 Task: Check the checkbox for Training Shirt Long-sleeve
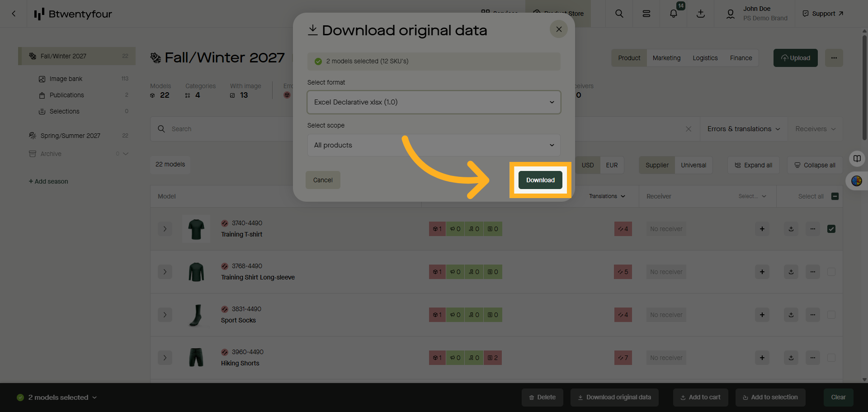pos(831,272)
